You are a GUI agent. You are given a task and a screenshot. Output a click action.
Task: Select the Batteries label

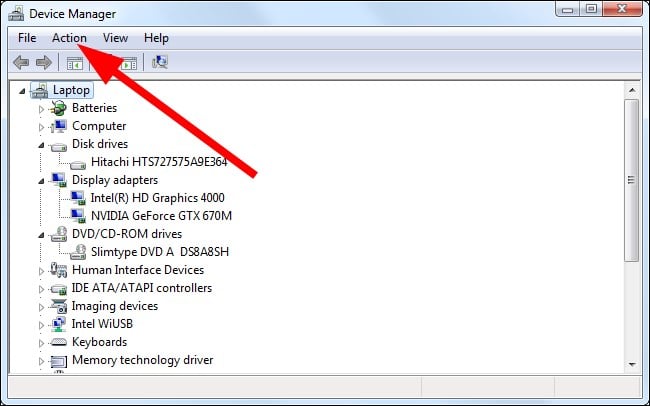click(95, 108)
